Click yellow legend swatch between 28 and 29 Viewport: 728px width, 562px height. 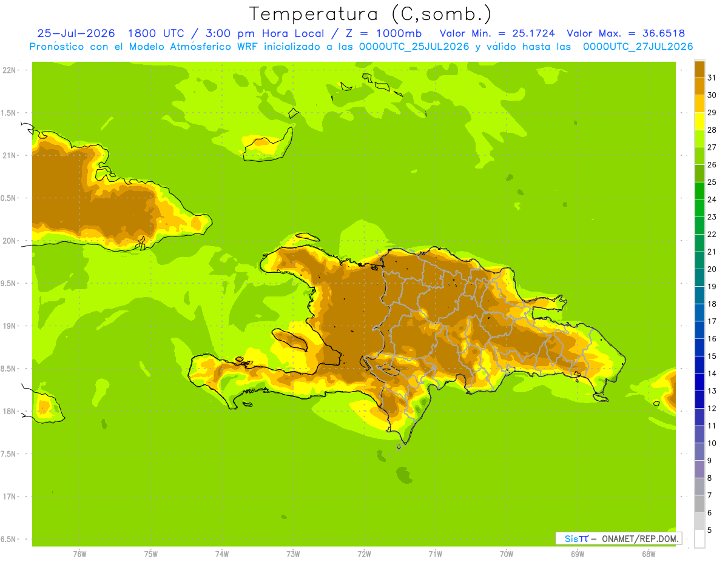(699, 121)
